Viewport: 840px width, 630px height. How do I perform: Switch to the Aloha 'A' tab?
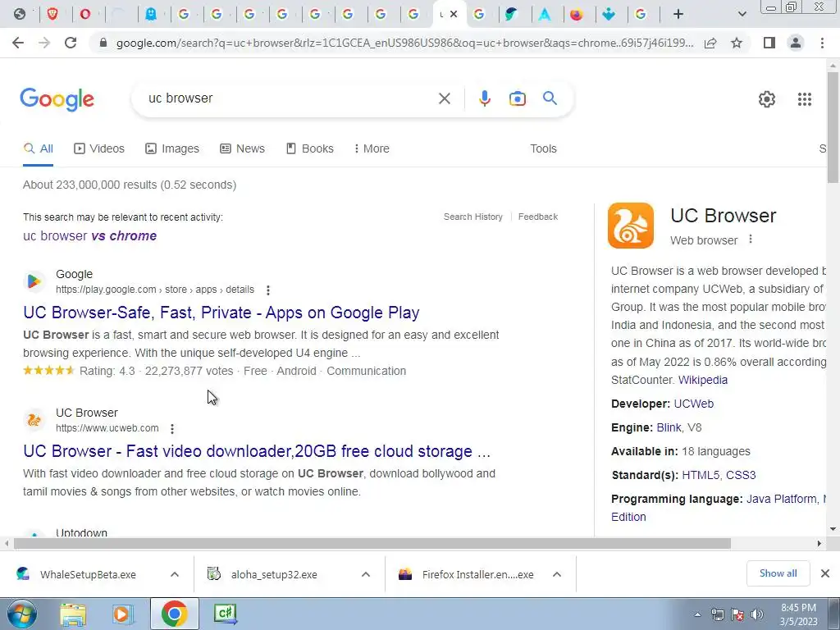tap(545, 15)
